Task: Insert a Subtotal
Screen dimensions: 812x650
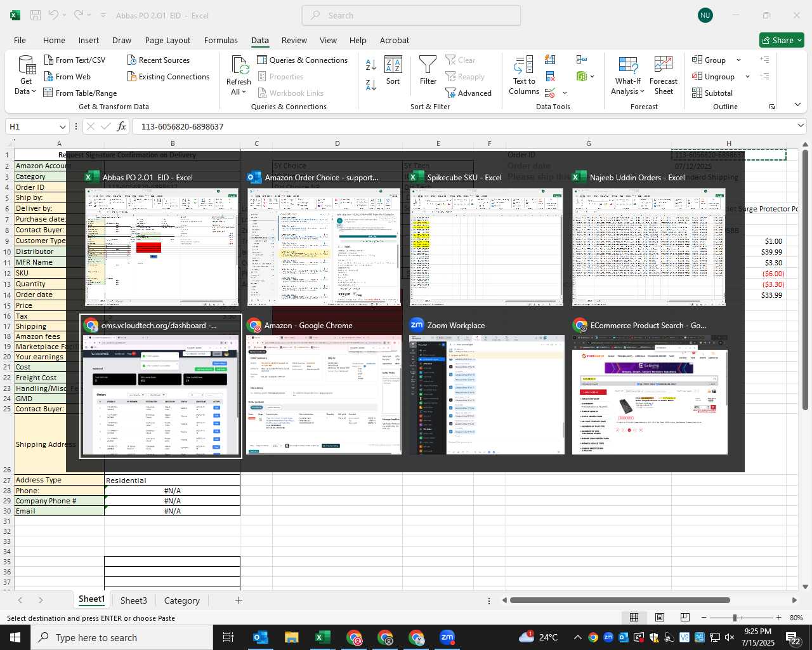Action: (712, 93)
